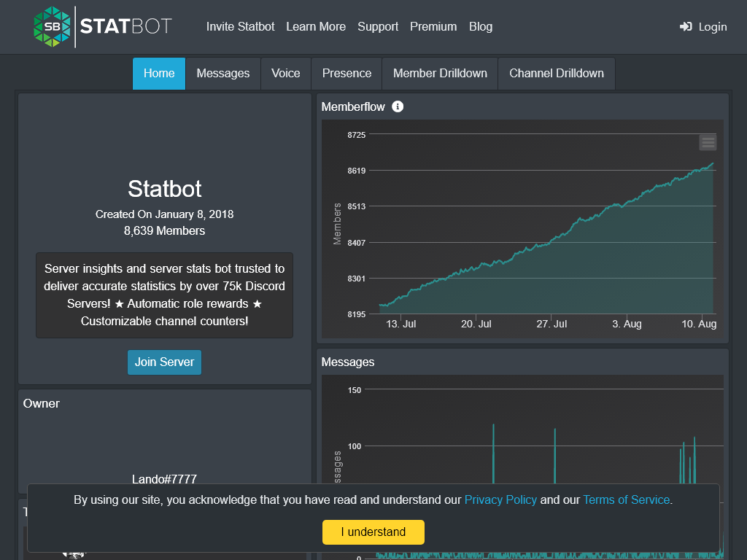Open the Member Drilldown tab

(440, 73)
